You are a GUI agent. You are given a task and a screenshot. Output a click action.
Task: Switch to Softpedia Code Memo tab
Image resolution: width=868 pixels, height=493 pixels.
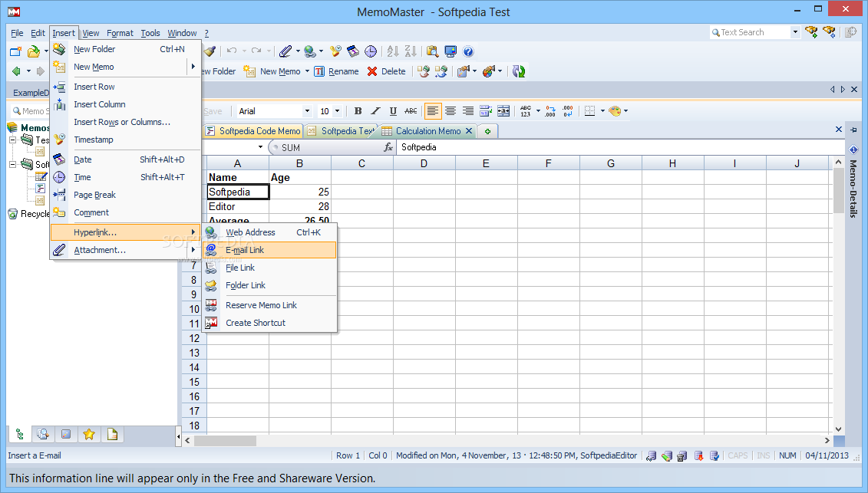tap(253, 131)
